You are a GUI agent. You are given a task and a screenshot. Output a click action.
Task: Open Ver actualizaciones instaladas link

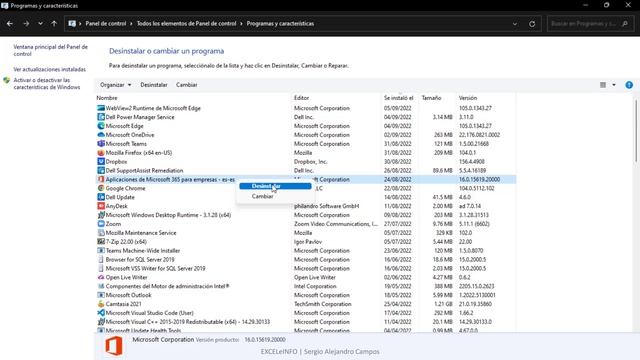(x=49, y=69)
